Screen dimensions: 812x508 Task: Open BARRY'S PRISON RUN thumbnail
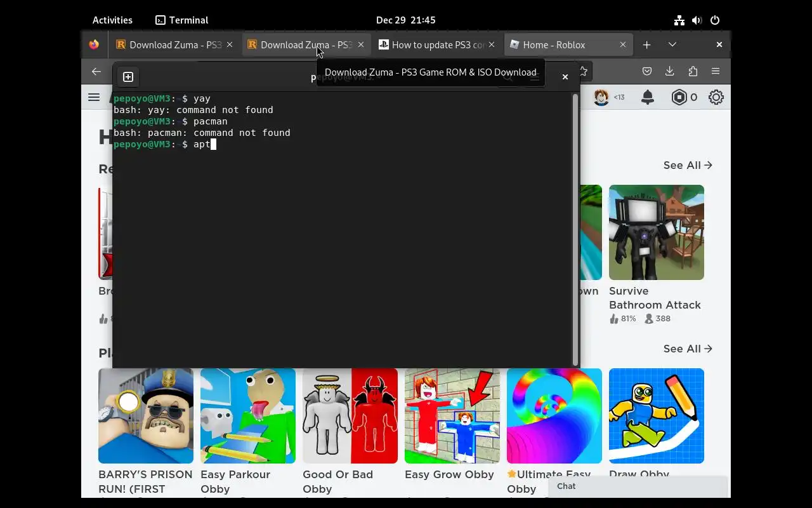point(146,416)
